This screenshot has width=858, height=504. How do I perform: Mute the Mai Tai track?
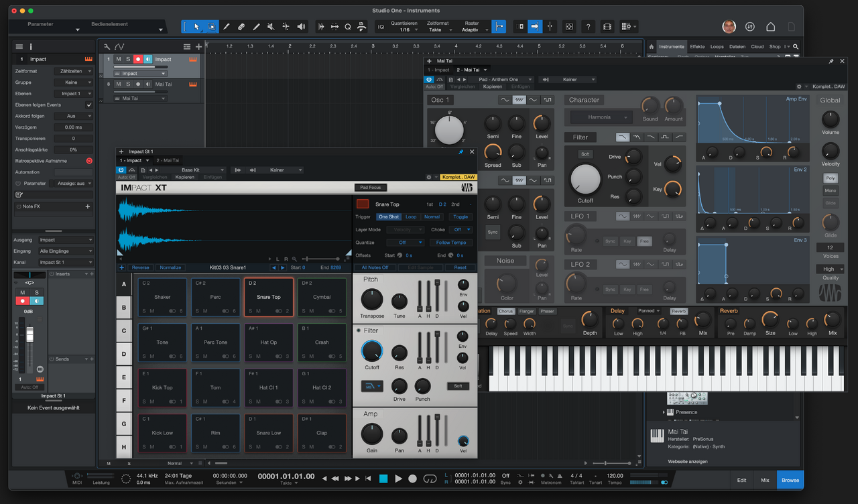pyautogui.click(x=119, y=84)
